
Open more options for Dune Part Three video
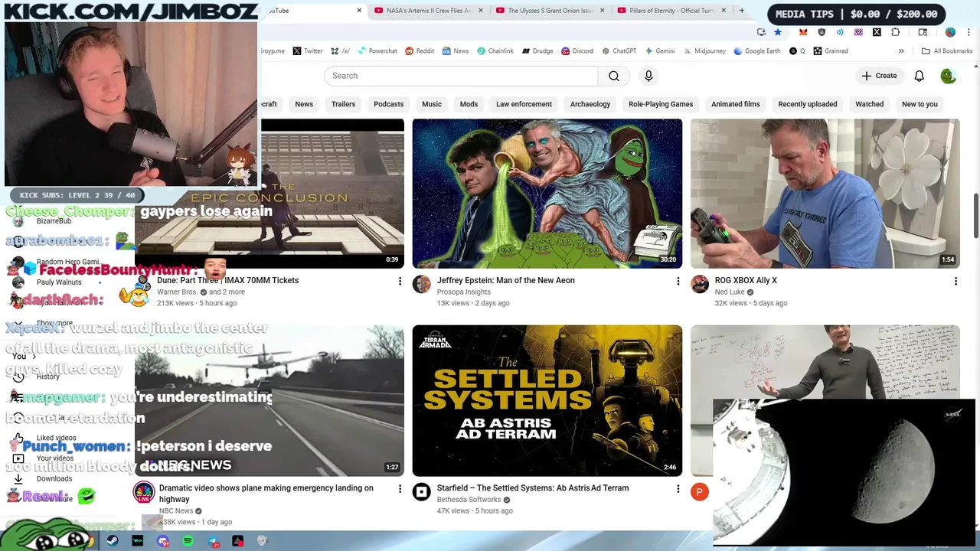(x=400, y=282)
